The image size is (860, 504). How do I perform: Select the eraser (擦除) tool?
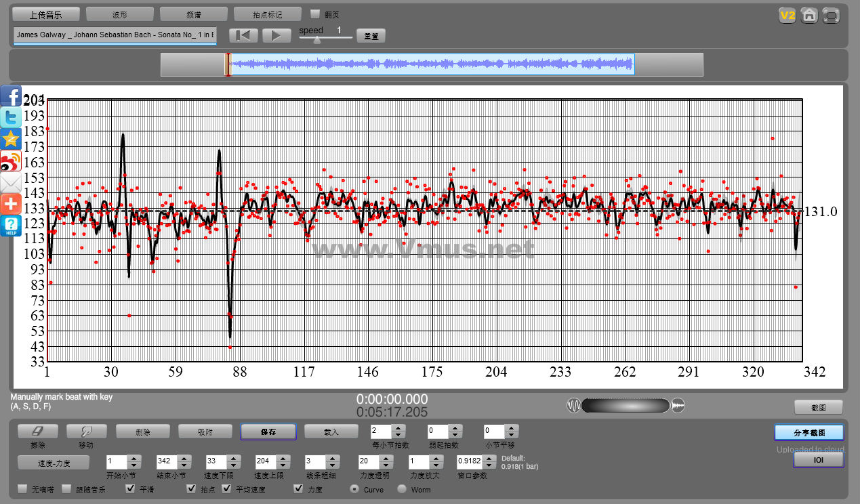pyautogui.click(x=37, y=432)
